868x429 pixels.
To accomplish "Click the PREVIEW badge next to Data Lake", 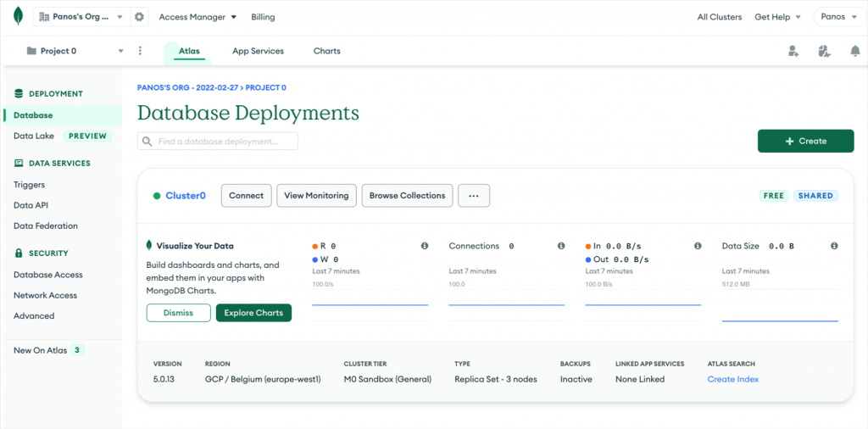I will (x=87, y=136).
